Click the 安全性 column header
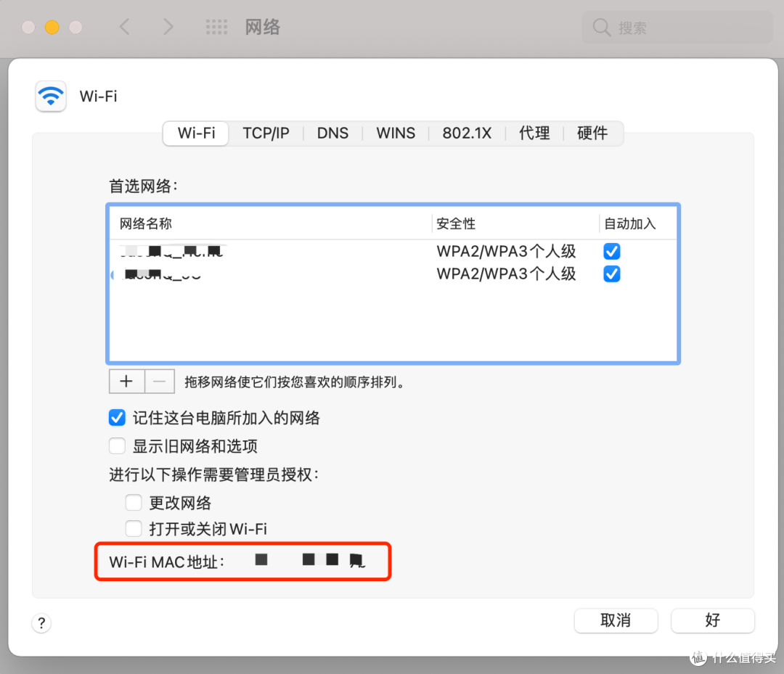 (515, 223)
